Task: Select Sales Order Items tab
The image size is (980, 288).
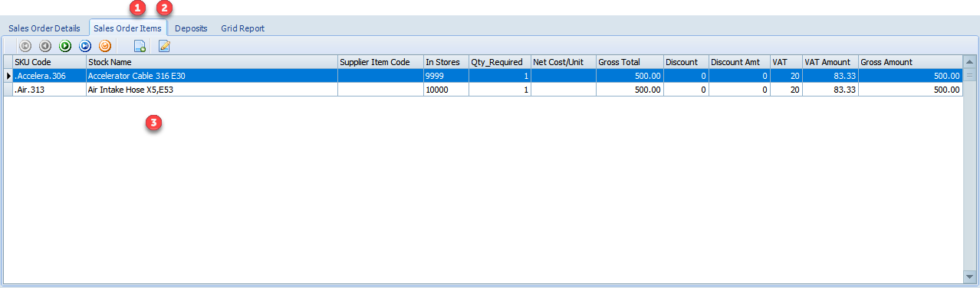Action: (x=127, y=28)
